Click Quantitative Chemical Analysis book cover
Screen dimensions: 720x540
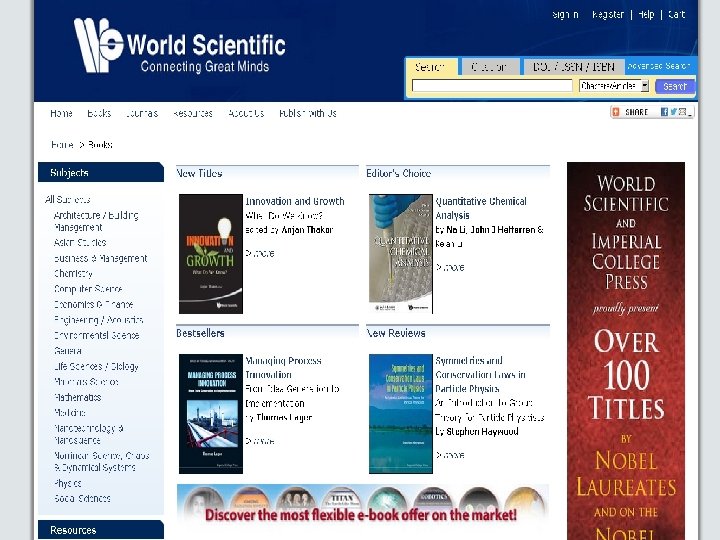click(401, 254)
